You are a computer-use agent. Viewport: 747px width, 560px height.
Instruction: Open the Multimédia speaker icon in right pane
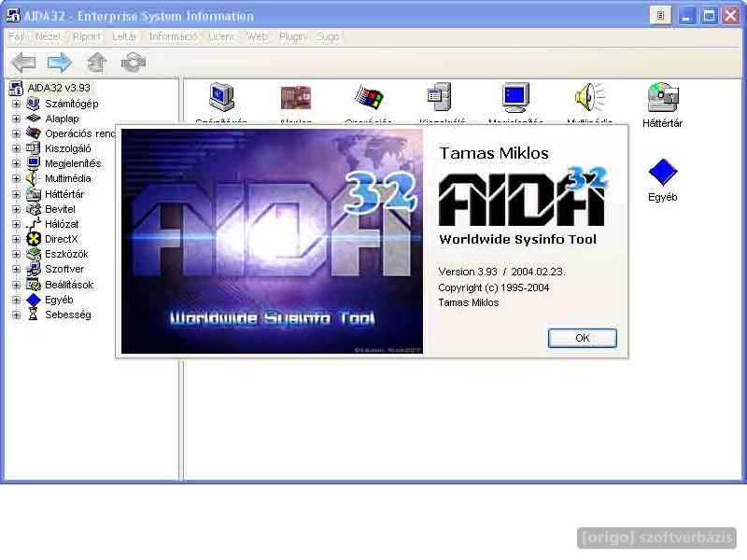(x=590, y=98)
